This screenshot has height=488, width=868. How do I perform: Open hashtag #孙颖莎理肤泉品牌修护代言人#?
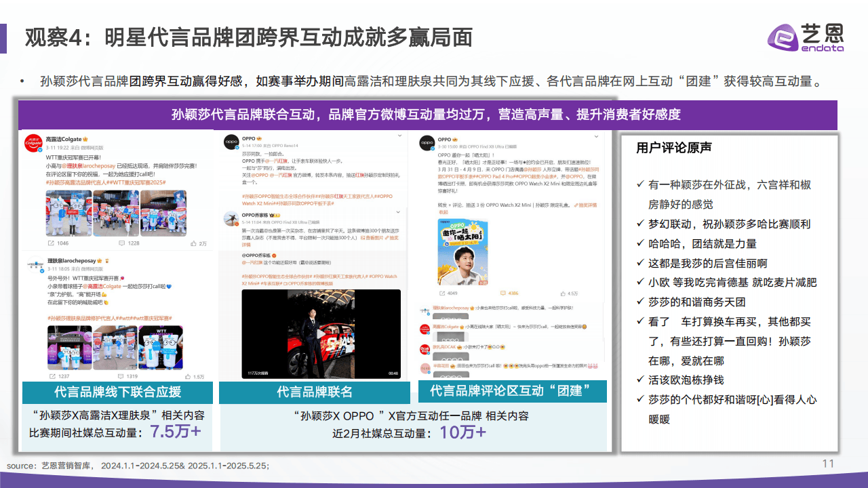pyautogui.click(x=83, y=318)
